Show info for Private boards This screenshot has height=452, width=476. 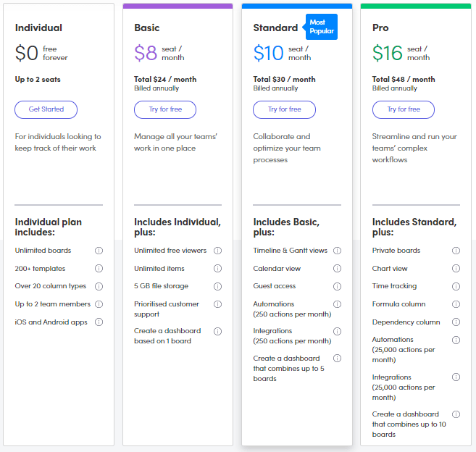[456, 251]
